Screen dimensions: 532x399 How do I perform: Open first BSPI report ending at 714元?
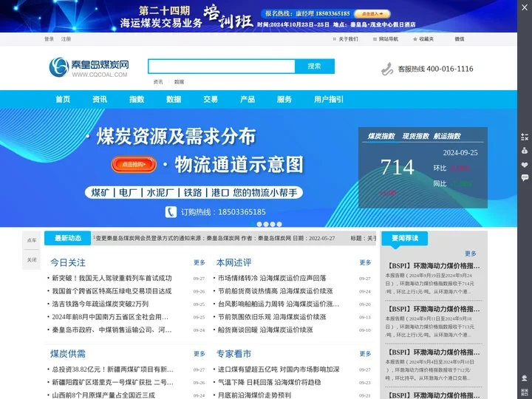[x=434, y=266]
